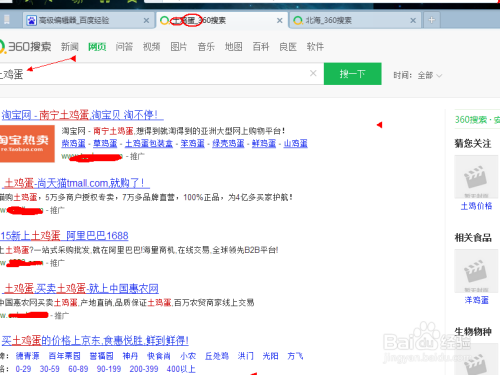
Task: Click the 360 favicon on 北海 tab
Action: (298, 21)
